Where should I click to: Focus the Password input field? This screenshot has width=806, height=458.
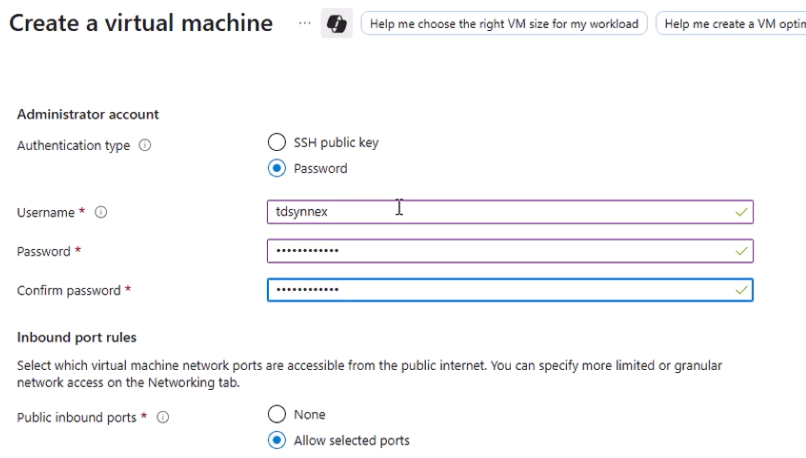510,251
